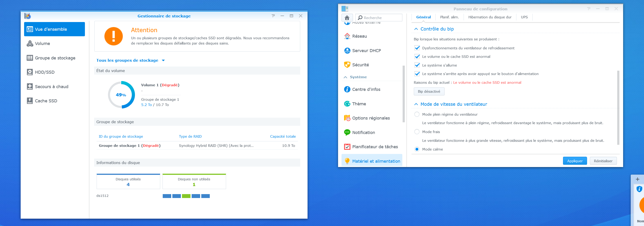This screenshot has height=226, width=644.
Task: Open Options régionales icon
Action: coord(347,118)
